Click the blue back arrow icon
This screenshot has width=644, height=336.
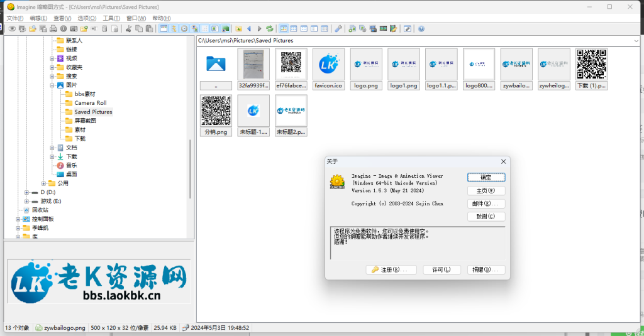[x=249, y=29]
